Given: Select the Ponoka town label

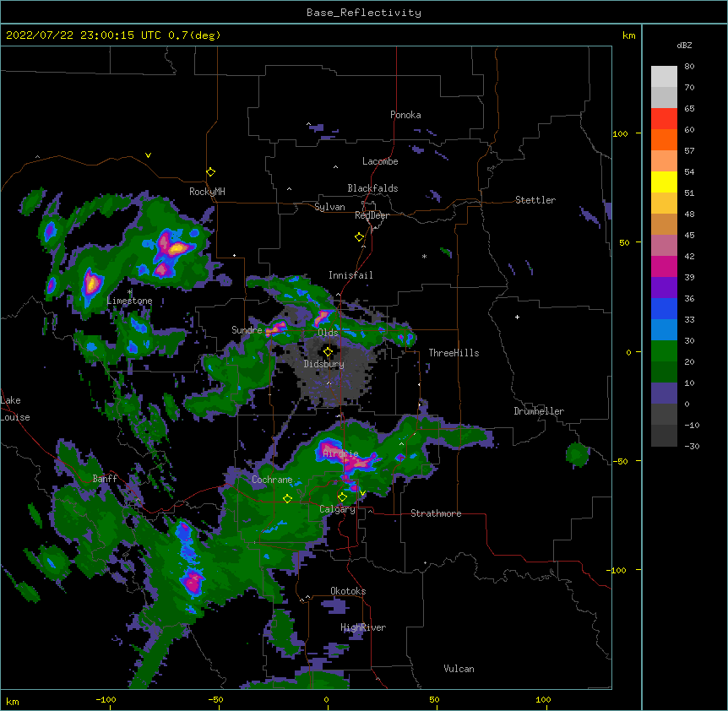Looking at the screenshot, I should point(405,115).
